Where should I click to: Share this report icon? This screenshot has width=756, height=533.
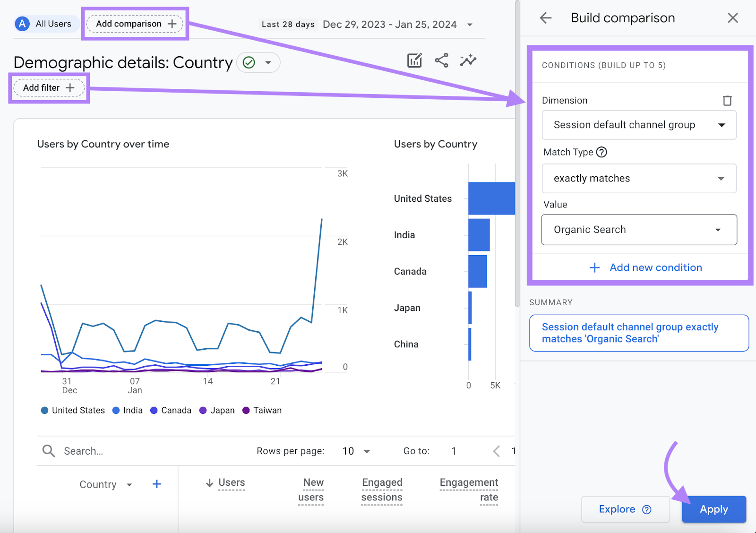[441, 60]
